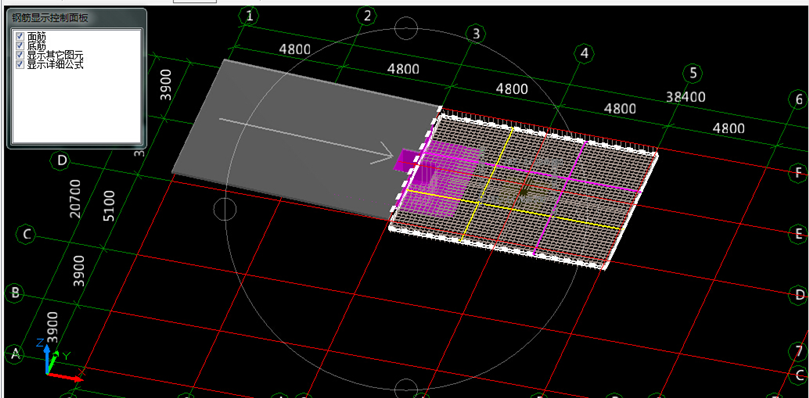809x398 pixels.
Task: Toggle 显示详细公式 checkbox
Action: point(20,64)
